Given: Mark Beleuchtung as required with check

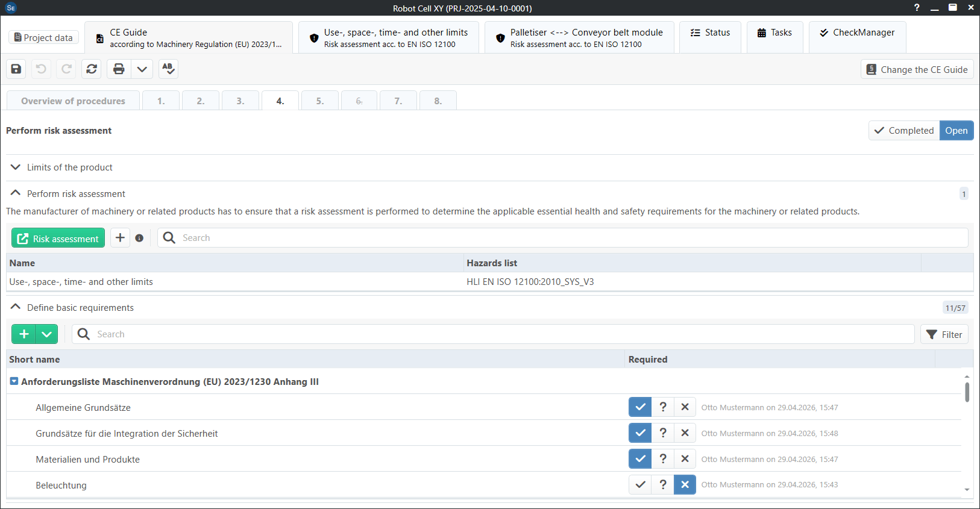Looking at the screenshot, I should pos(640,485).
